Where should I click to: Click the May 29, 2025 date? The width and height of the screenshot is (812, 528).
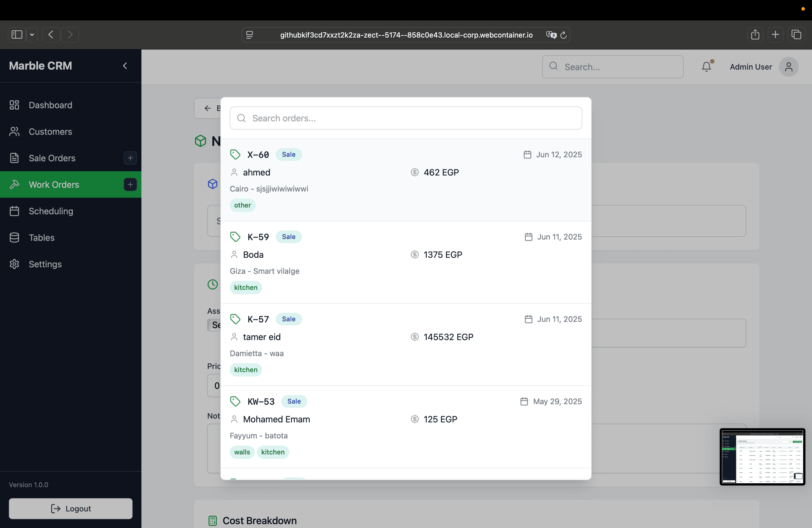coord(557,402)
